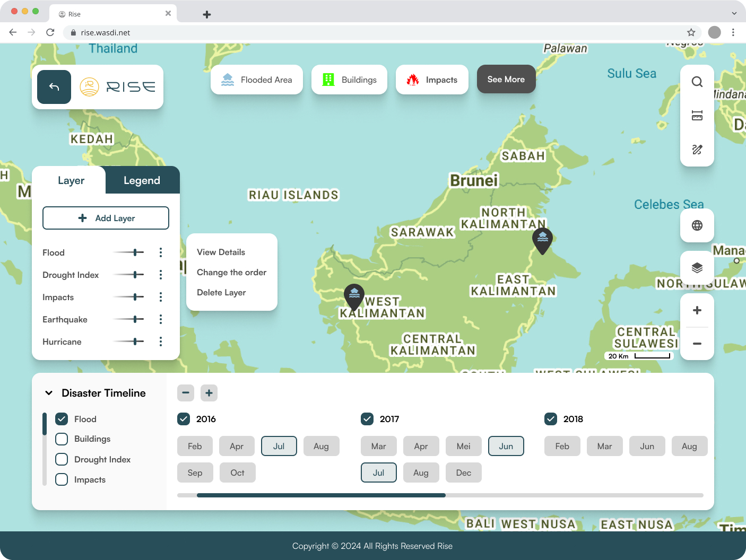This screenshot has height=560, width=746.
Task: Activate the draw pencil tool
Action: [x=697, y=150]
